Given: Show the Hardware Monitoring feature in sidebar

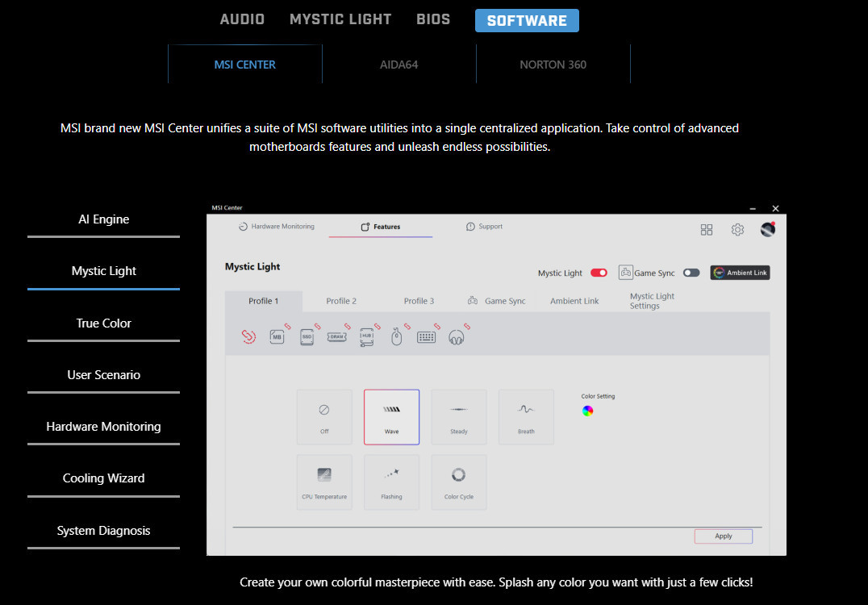Looking at the screenshot, I should (x=103, y=427).
